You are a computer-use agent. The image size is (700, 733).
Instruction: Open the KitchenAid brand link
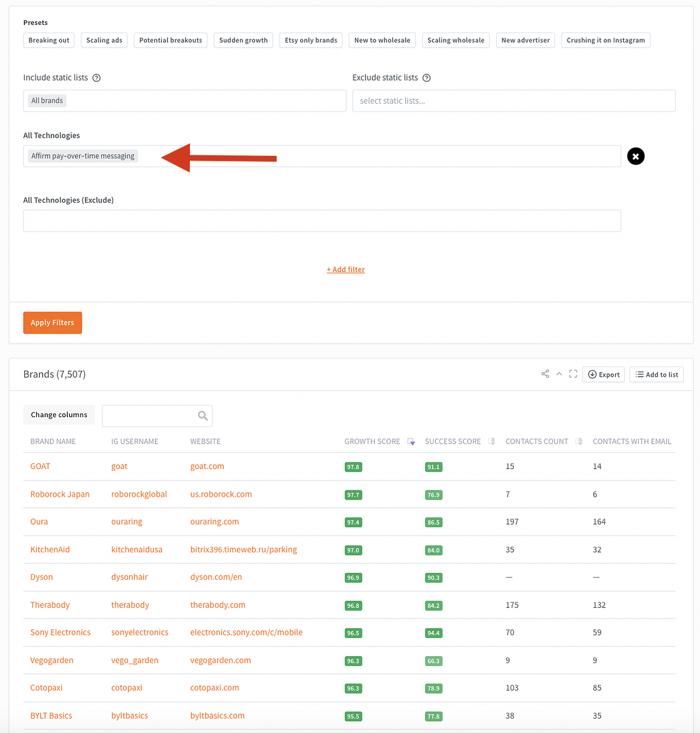(x=50, y=550)
